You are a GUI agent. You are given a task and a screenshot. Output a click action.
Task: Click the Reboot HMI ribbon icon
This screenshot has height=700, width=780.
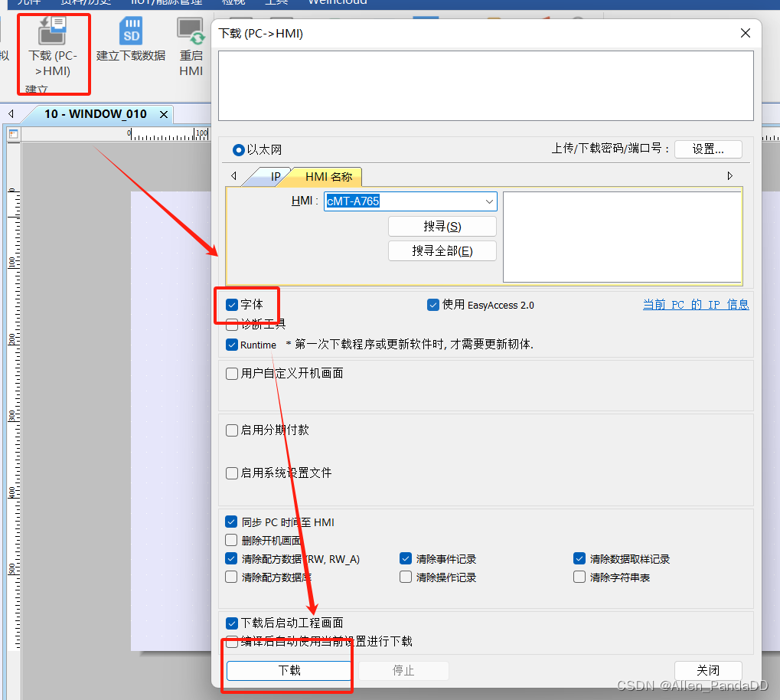(191, 31)
